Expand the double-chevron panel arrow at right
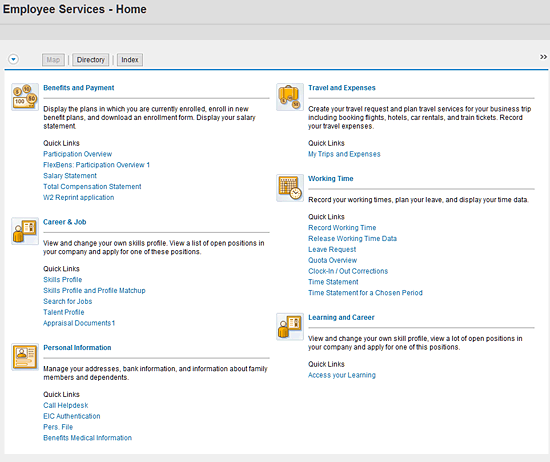Screen dimensions: 550x462 click(x=543, y=57)
